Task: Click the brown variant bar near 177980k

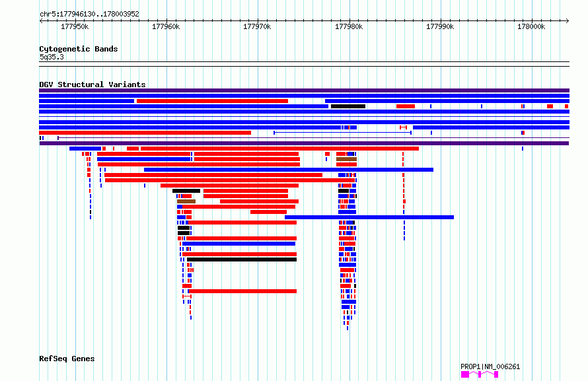Action: (x=346, y=159)
